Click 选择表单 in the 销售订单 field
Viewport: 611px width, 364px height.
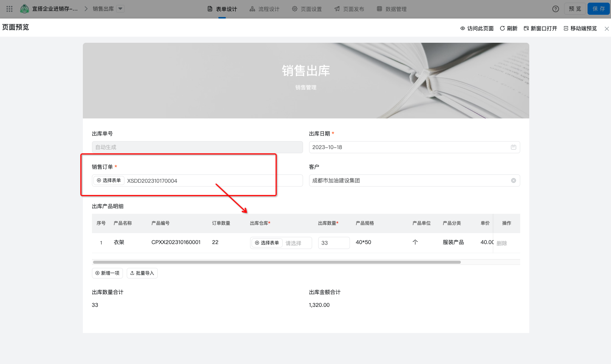click(x=109, y=180)
